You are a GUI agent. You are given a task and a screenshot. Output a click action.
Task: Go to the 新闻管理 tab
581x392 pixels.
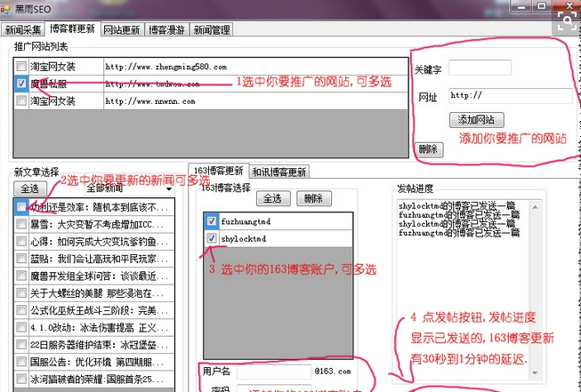pyautogui.click(x=212, y=29)
